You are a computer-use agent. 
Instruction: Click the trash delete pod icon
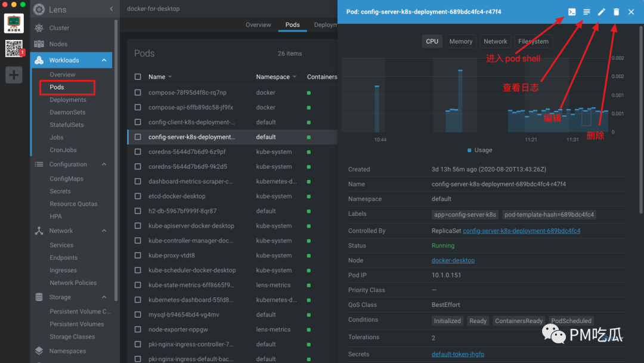(x=616, y=12)
